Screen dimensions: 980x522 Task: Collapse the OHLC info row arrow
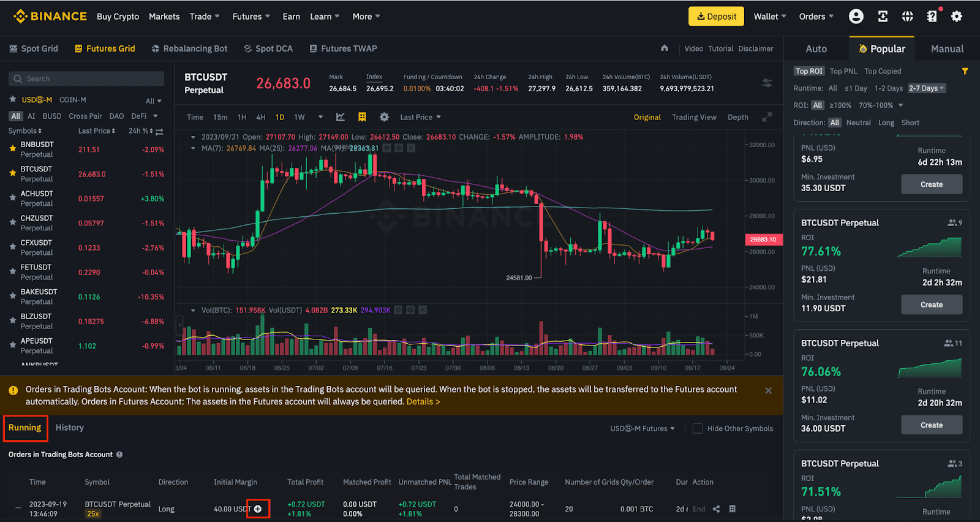(x=194, y=137)
